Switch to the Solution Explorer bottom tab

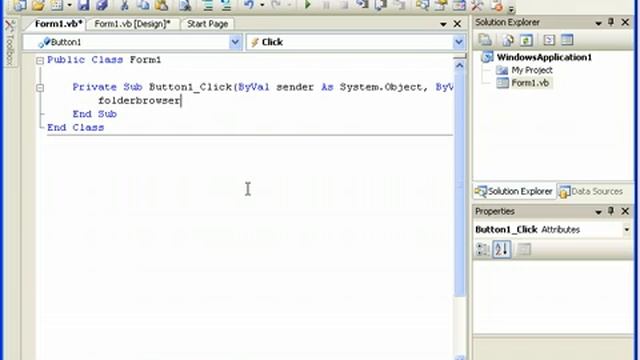pyautogui.click(x=514, y=191)
